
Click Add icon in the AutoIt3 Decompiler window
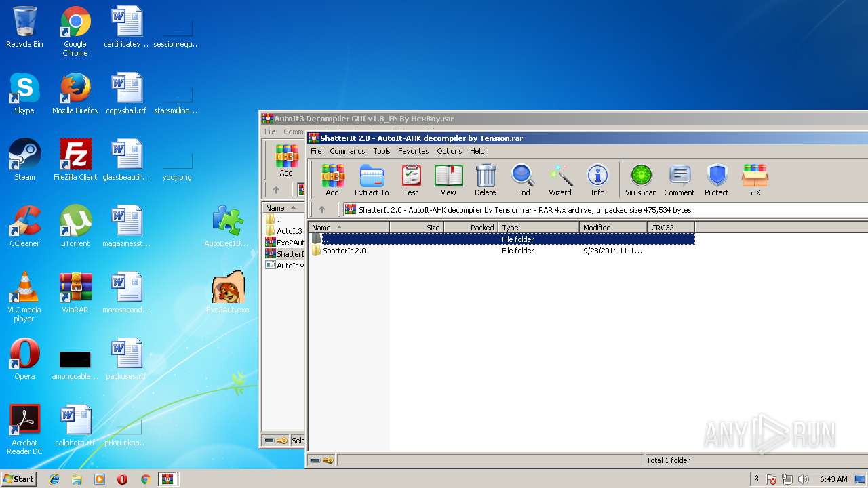286,161
